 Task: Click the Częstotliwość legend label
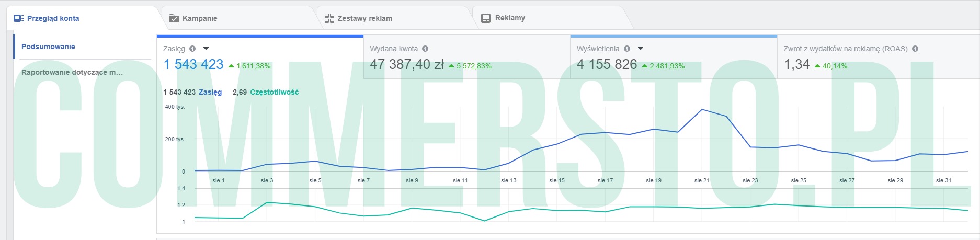point(274,92)
